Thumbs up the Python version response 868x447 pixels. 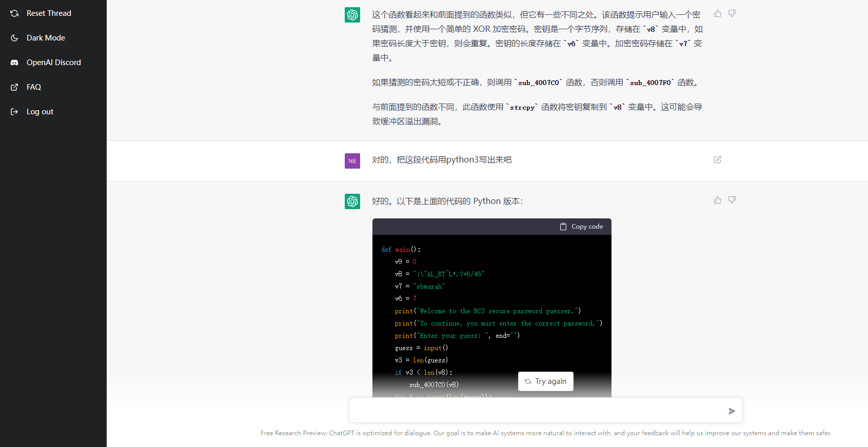point(718,200)
